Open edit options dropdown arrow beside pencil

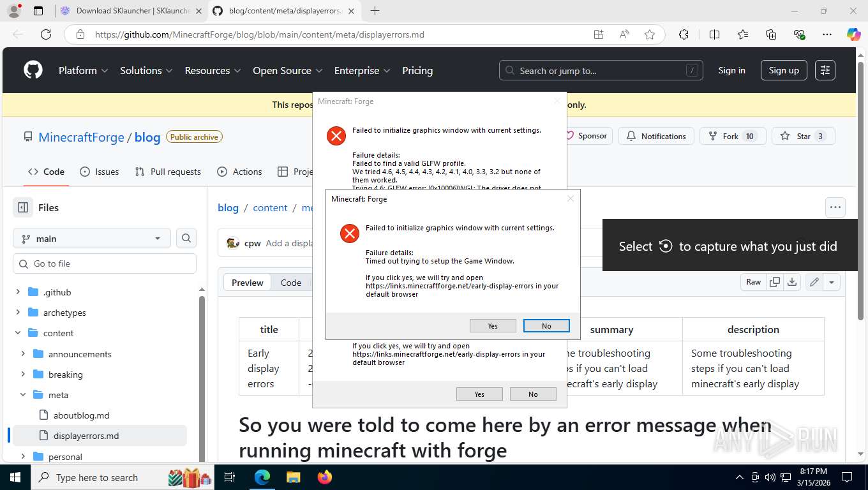[x=832, y=282]
